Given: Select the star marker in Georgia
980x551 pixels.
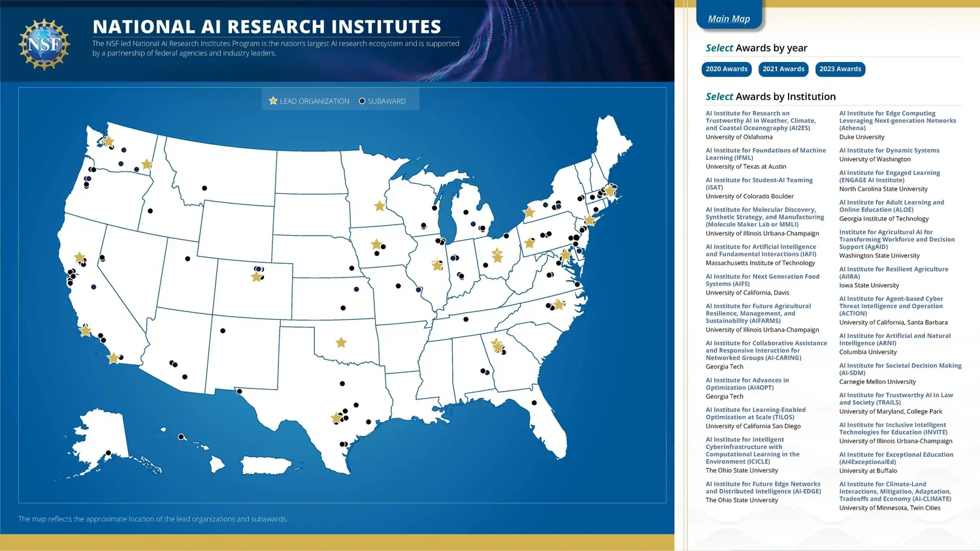Looking at the screenshot, I should [x=497, y=346].
